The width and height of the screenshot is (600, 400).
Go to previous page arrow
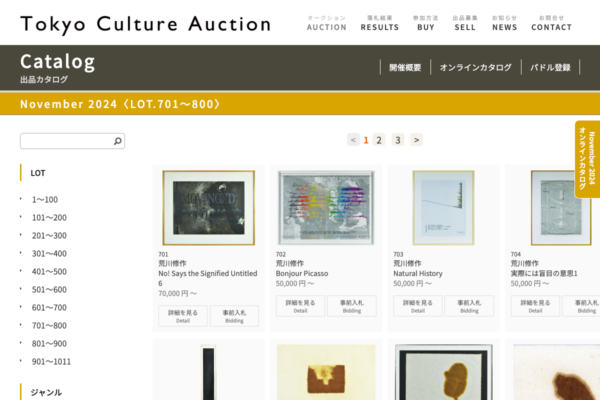(x=353, y=140)
